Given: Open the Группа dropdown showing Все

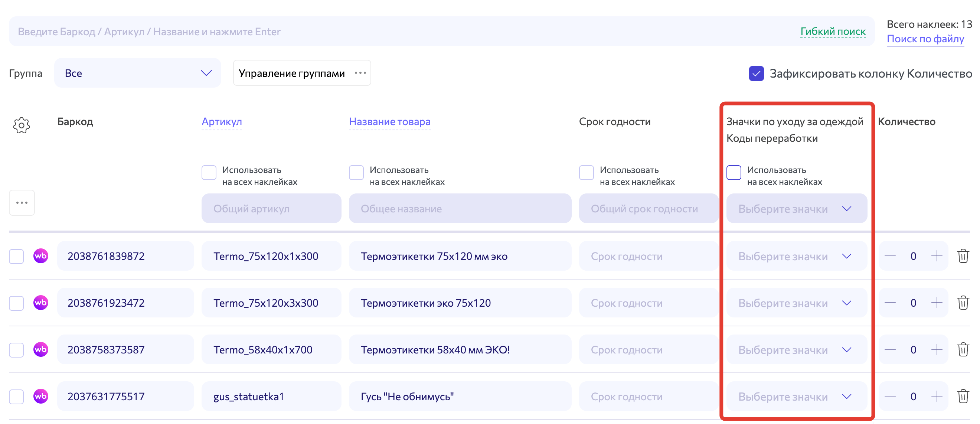Looking at the screenshot, I should point(137,73).
